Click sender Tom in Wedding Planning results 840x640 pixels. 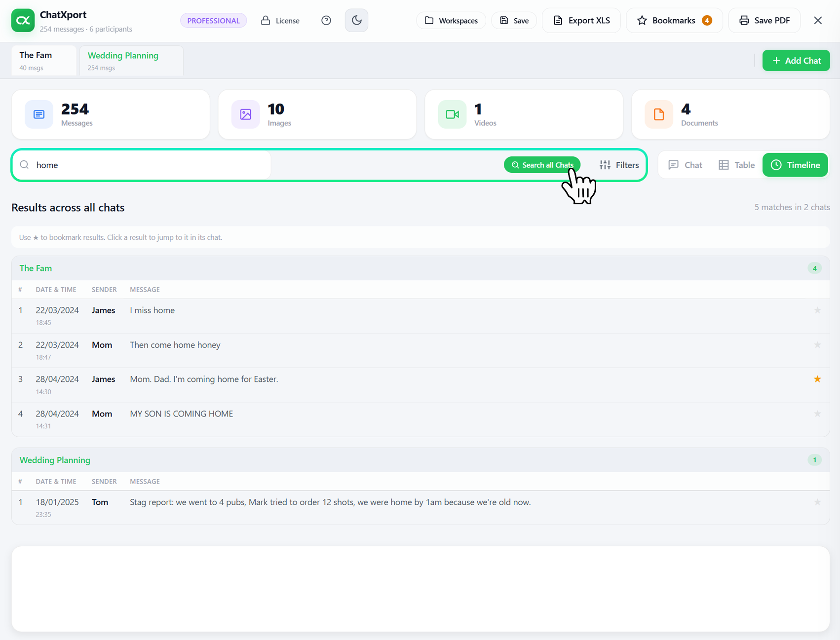point(100,502)
